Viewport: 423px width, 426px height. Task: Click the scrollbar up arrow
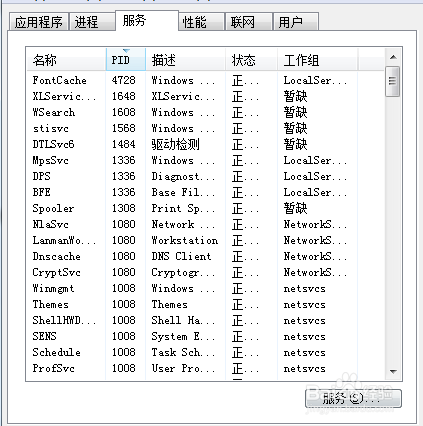point(393,57)
